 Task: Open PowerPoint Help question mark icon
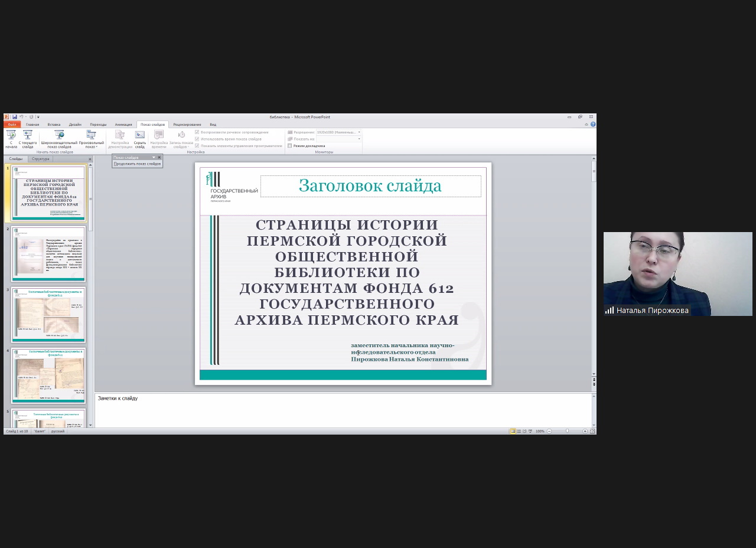click(x=593, y=125)
